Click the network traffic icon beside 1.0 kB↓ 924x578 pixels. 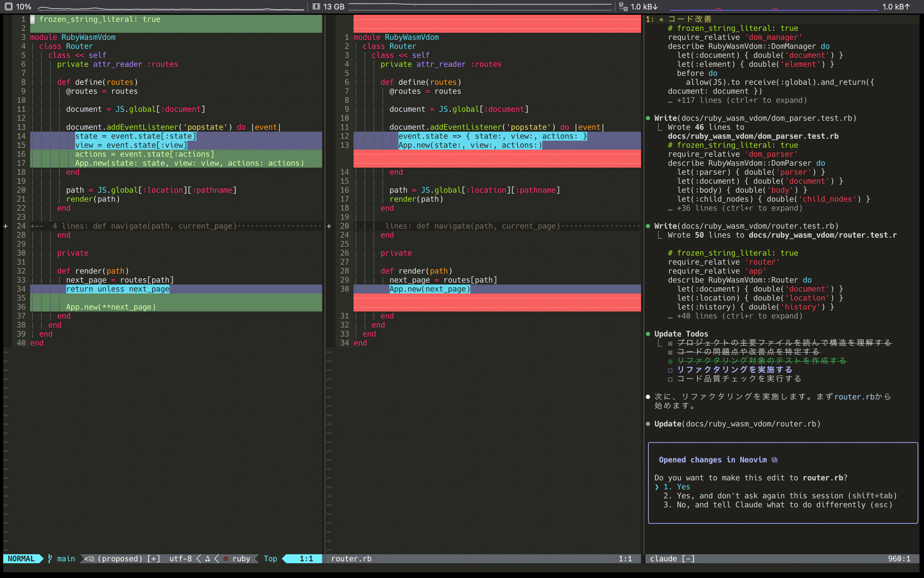623,6
